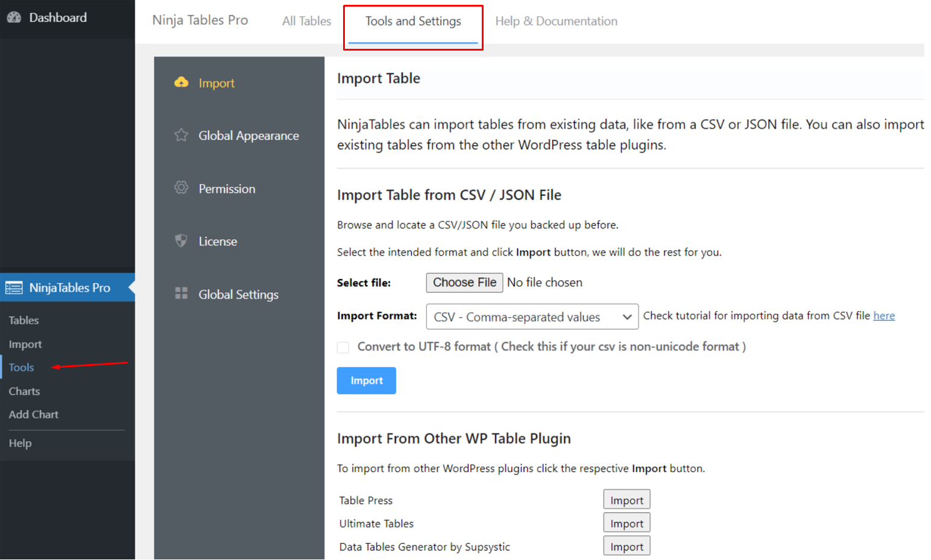
Task: Open the Help & Documentation tab
Action: point(556,21)
